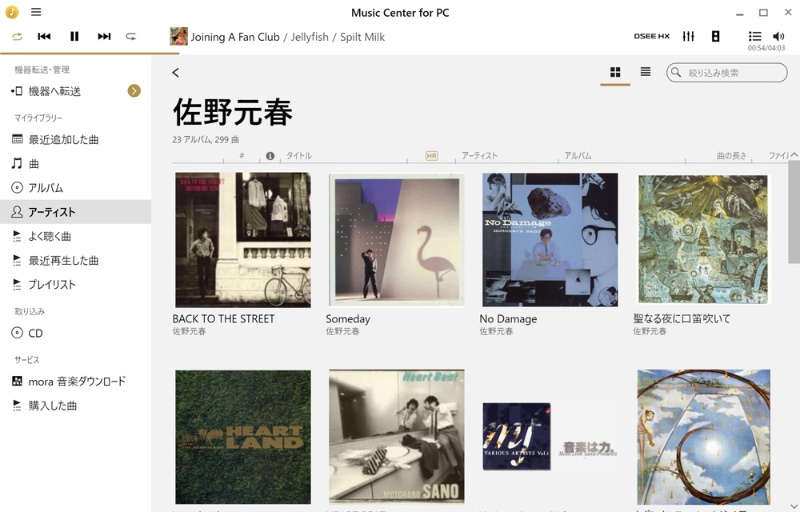Viewport: 800px width, 512px height.
Task: Toggle shuffle playback icon
Action: 17,37
